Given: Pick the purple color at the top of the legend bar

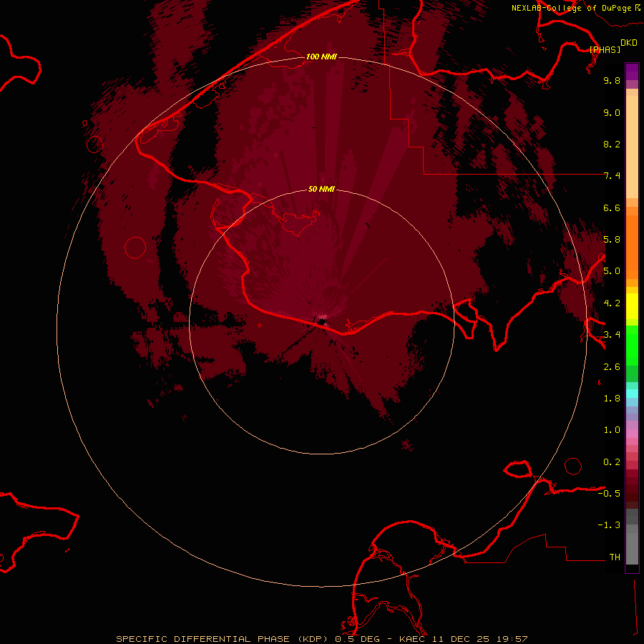Looking at the screenshot, I should pyautogui.click(x=632, y=72).
